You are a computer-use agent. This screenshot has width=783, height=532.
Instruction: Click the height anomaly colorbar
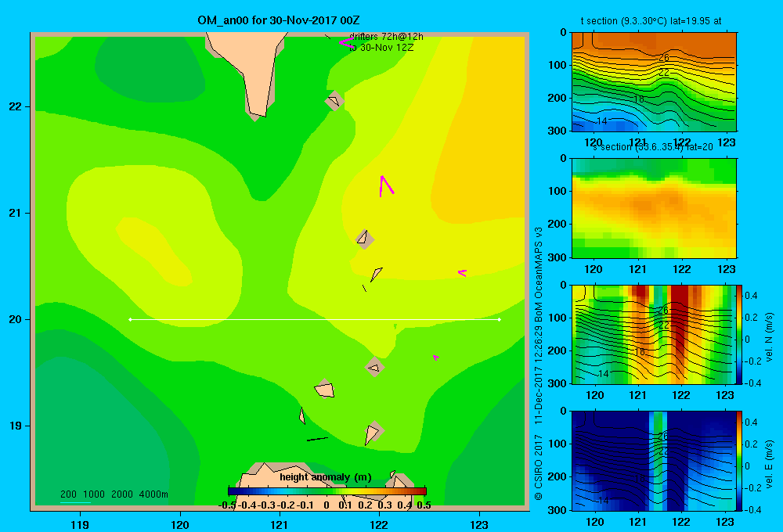pyautogui.click(x=327, y=491)
